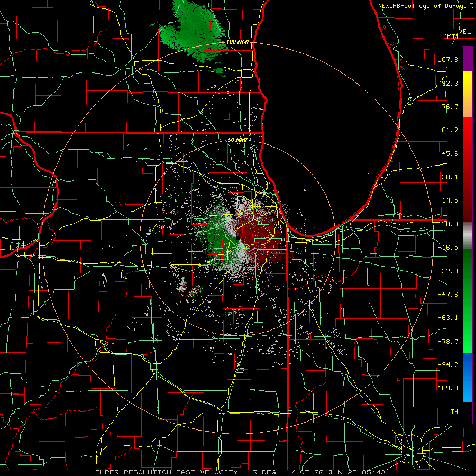Pick the purple segment of the velocity scale

467,59
